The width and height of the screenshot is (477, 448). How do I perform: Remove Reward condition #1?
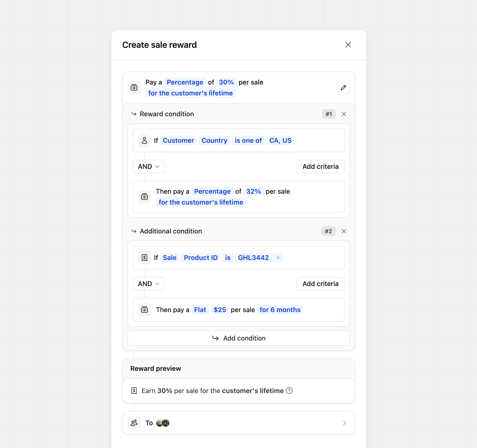(x=344, y=114)
